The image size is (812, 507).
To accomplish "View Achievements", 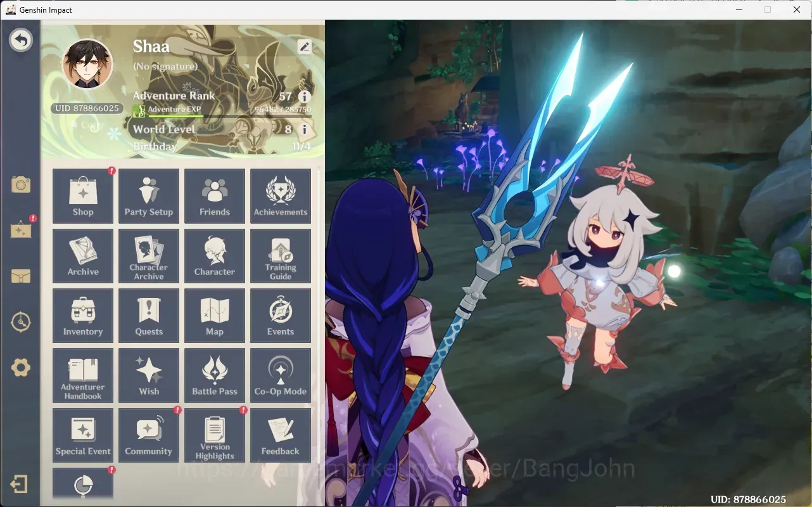I will tap(281, 196).
